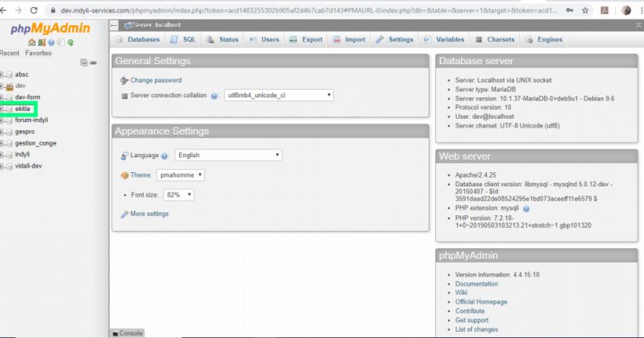644x338 pixels.
Task: Open the Language dropdown
Action: click(229, 155)
